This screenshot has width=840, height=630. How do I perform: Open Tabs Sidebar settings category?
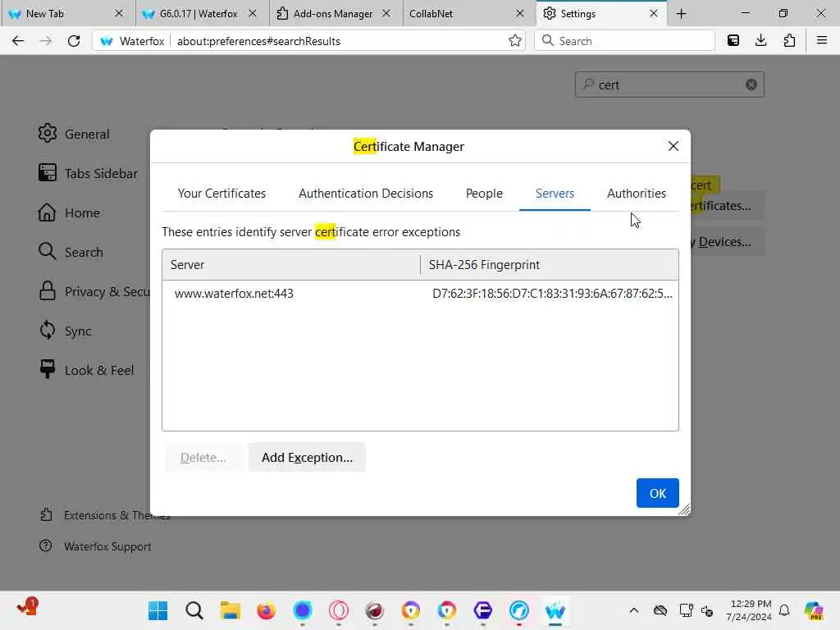89,174
